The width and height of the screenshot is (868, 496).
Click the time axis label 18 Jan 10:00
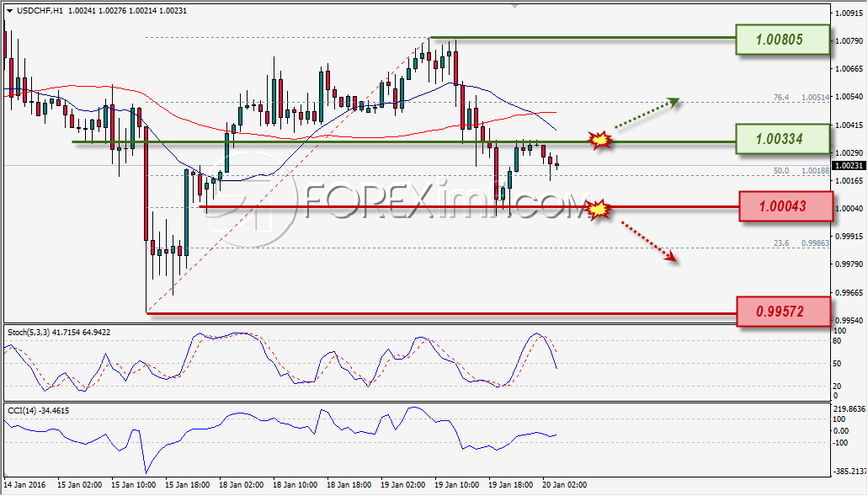point(295,484)
